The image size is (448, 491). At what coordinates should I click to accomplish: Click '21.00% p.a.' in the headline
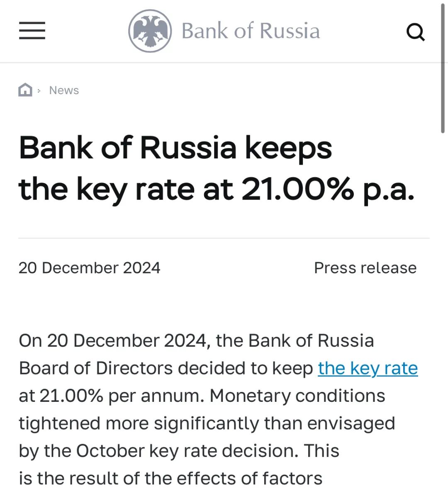(328, 190)
